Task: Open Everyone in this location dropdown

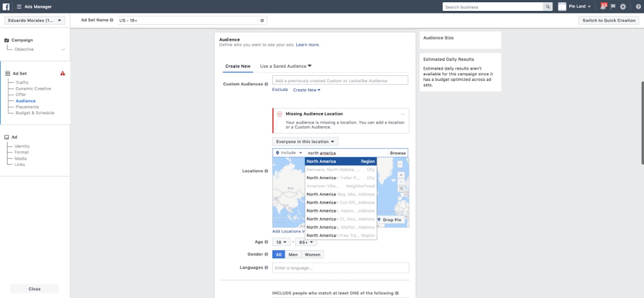Action: 305,141
